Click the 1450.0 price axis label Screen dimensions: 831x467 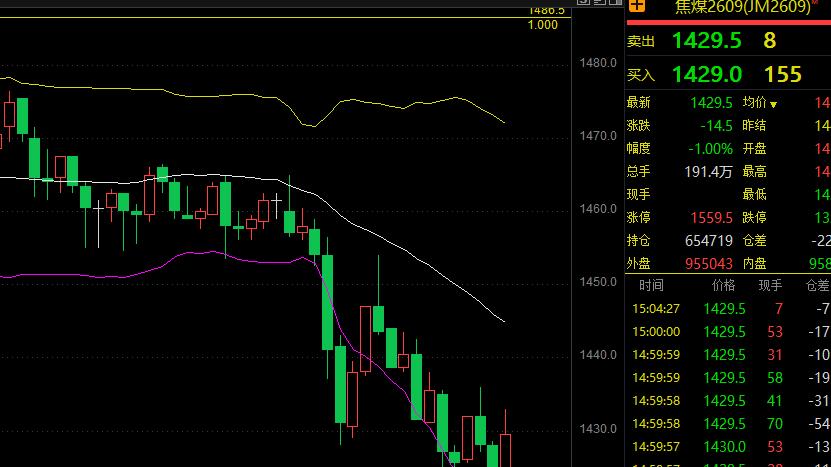click(x=598, y=282)
